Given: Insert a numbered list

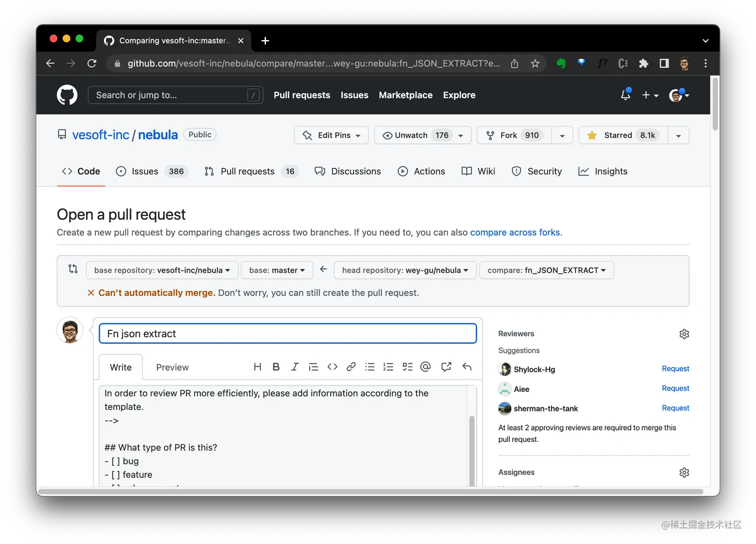Looking at the screenshot, I should click(388, 367).
